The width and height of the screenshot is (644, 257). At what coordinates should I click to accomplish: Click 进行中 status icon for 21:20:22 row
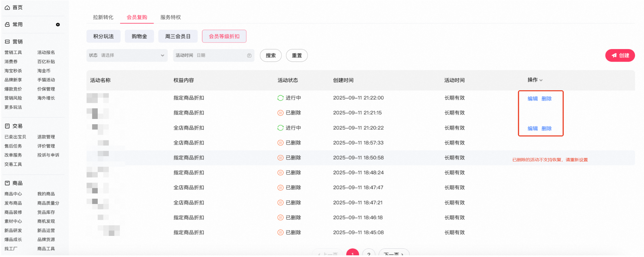(280, 128)
